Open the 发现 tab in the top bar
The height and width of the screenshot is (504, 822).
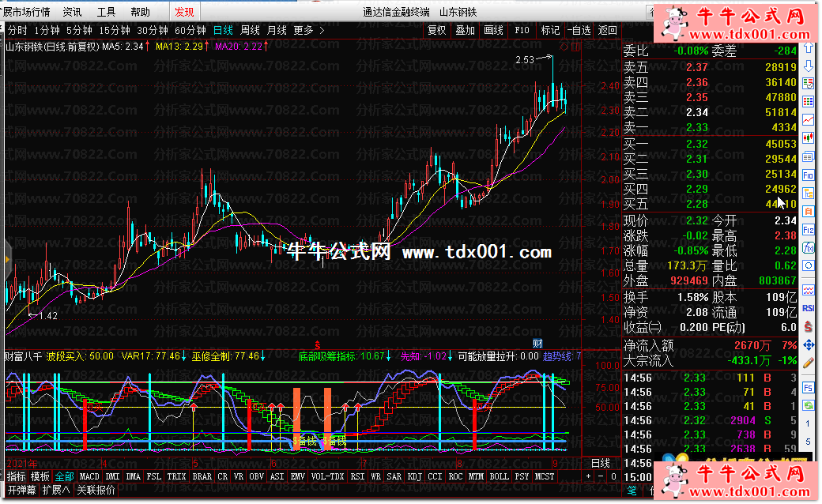[x=184, y=12]
